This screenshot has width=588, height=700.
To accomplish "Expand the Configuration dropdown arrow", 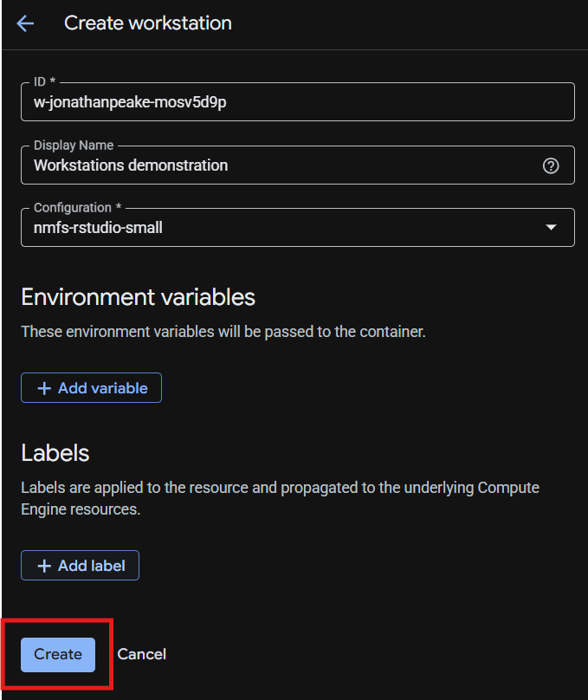I will (x=551, y=227).
